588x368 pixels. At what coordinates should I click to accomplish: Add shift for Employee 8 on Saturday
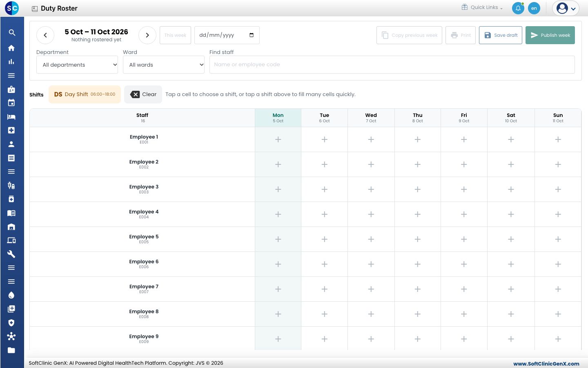pos(511,314)
